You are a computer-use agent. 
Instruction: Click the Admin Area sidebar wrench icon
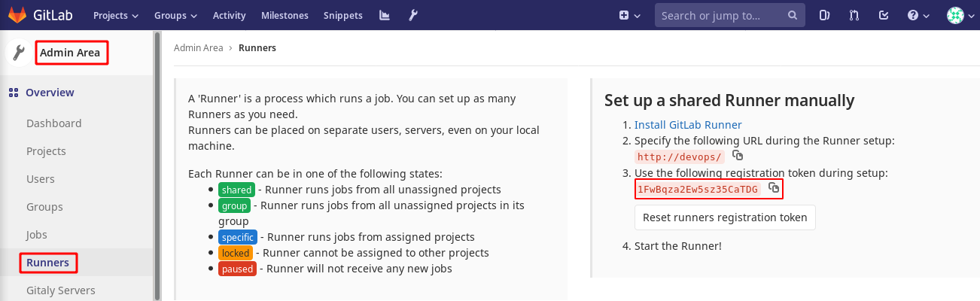[19, 53]
